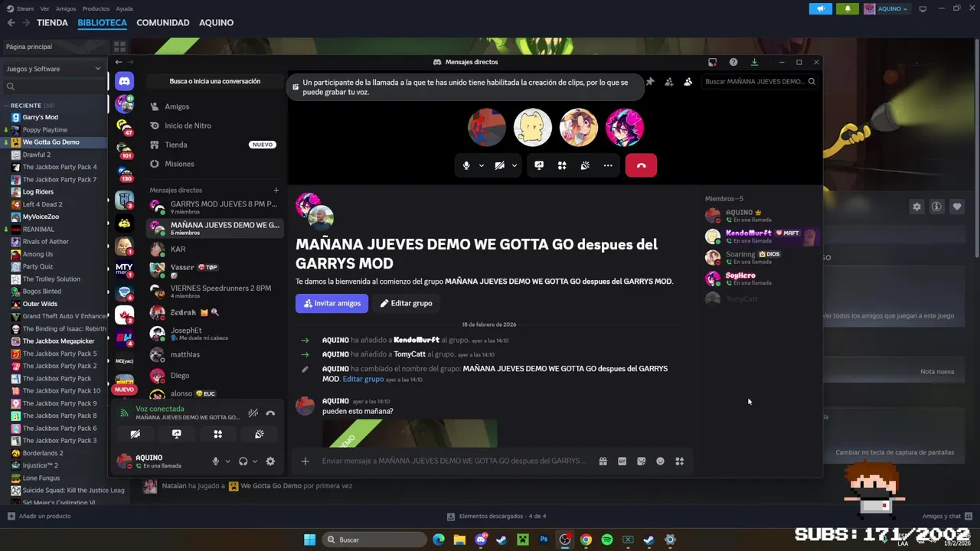Click the message attachment plus button
Viewport: 980px width, 551px height.
pos(305,461)
